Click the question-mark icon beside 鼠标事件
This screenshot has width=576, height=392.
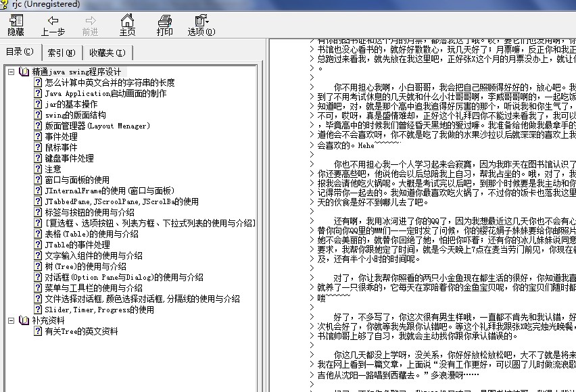pyautogui.click(x=37, y=148)
